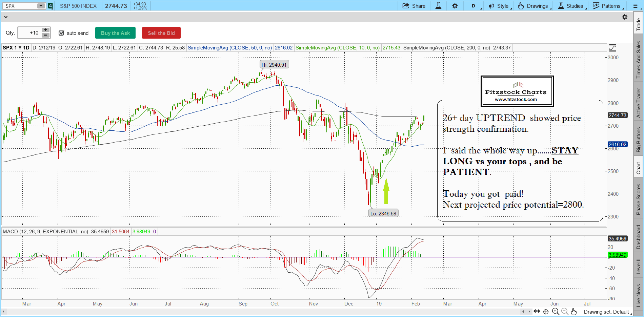Open the trade bar gear settings
644x317 pixels.
coord(625,17)
